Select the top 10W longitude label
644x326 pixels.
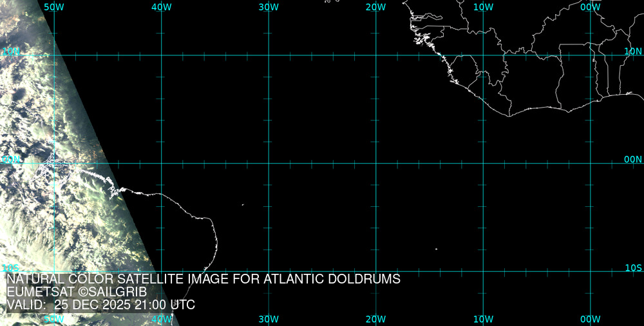[x=483, y=7]
